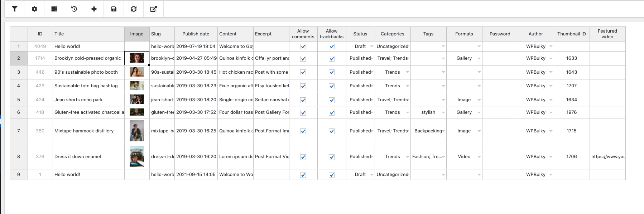
Task: Expand Formats dropdown for Jean shorts echo park
Action: tap(479, 100)
